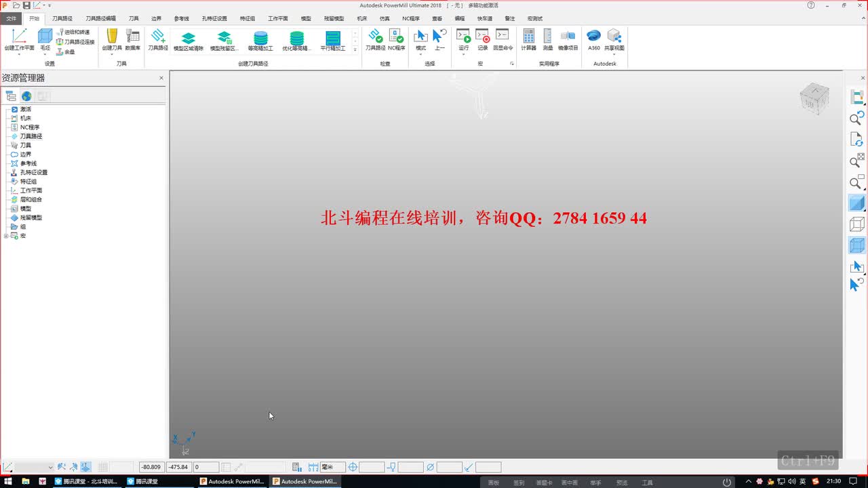This screenshot has height=488, width=868.
Task: Open the 毛坯 block tool
Action: [45, 39]
